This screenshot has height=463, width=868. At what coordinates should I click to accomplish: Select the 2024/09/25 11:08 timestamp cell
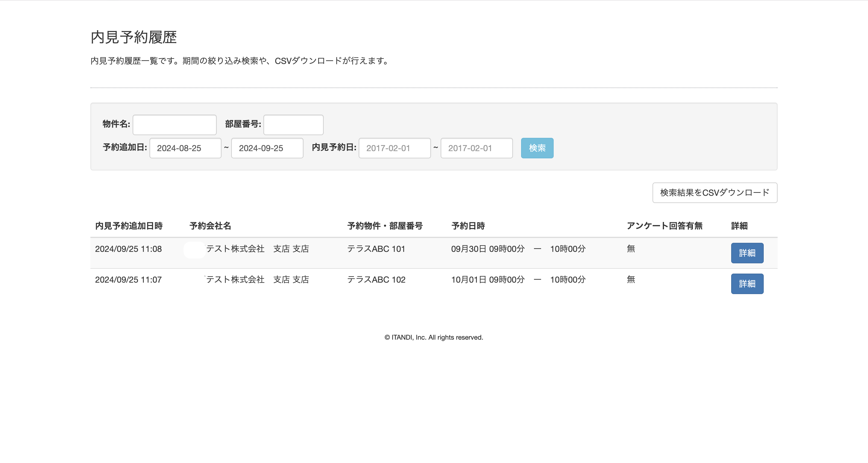(x=128, y=249)
